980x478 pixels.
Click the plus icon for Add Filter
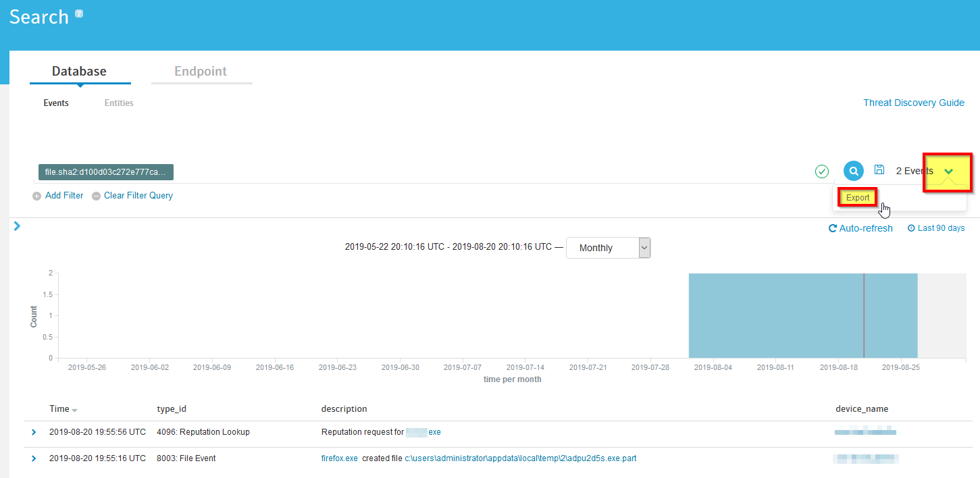click(36, 196)
